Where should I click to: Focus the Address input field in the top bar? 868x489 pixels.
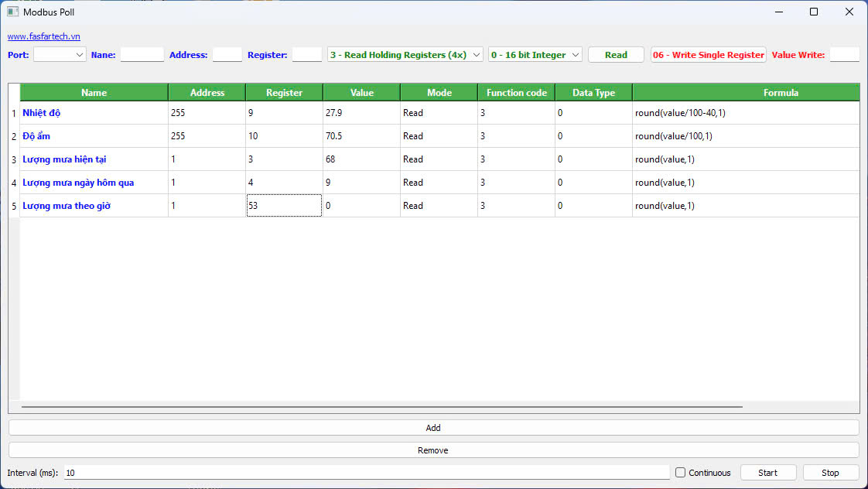tap(227, 55)
